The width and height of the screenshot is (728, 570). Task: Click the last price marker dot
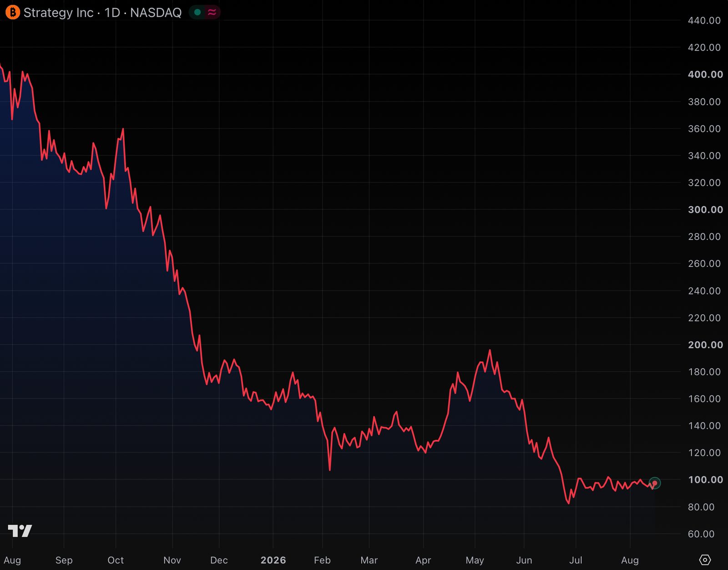pyautogui.click(x=655, y=483)
